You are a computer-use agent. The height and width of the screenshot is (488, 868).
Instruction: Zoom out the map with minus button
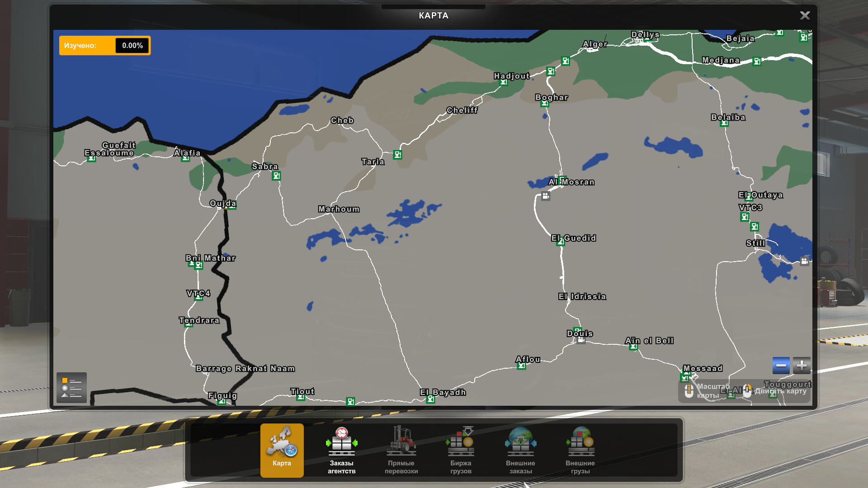(781, 365)
